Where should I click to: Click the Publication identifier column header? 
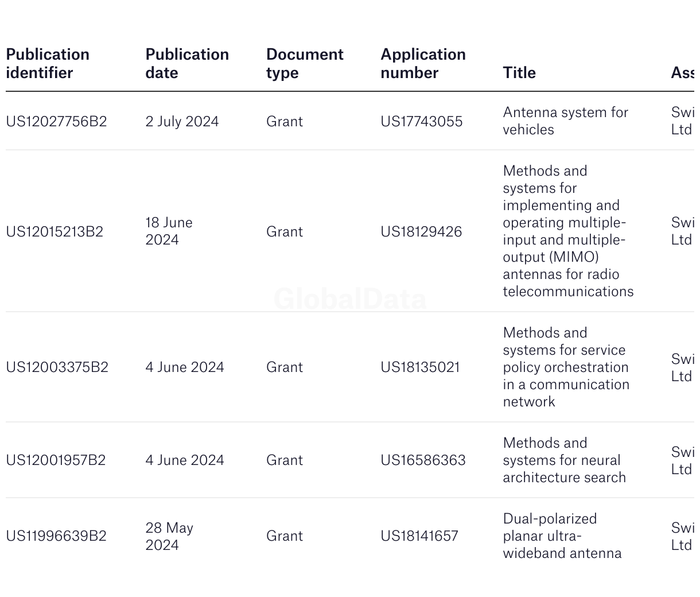pos(48,64)
